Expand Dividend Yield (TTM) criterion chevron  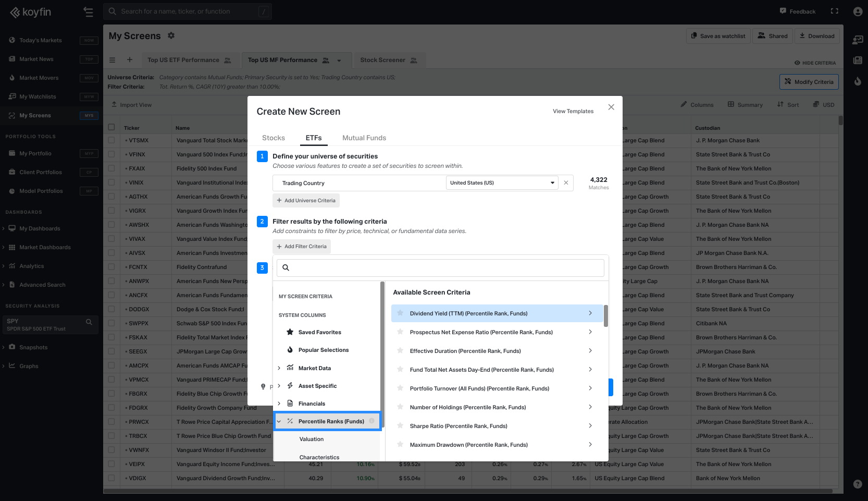click(590, 313)
